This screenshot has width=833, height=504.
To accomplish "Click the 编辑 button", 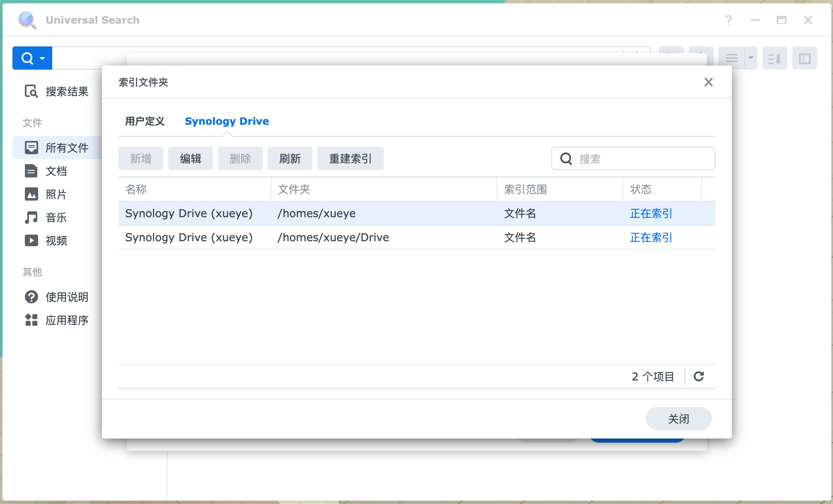I will pos(190,159).
